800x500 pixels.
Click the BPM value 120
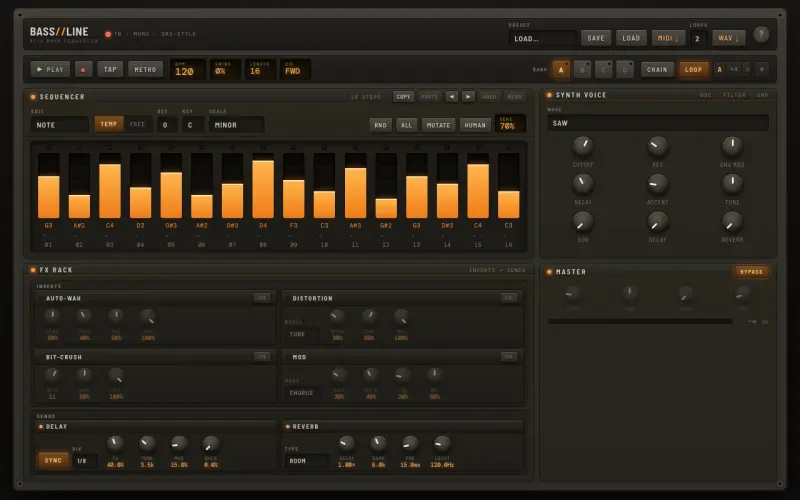(187, 69)
